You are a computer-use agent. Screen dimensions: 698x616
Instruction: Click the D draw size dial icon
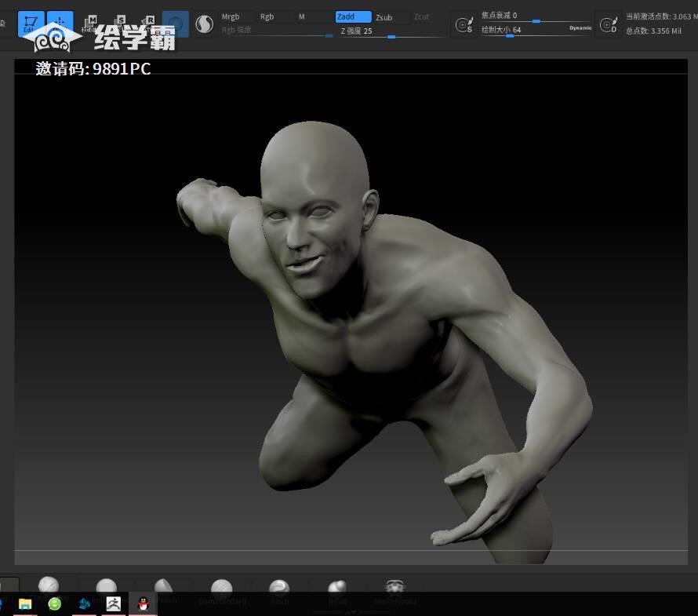609,25
